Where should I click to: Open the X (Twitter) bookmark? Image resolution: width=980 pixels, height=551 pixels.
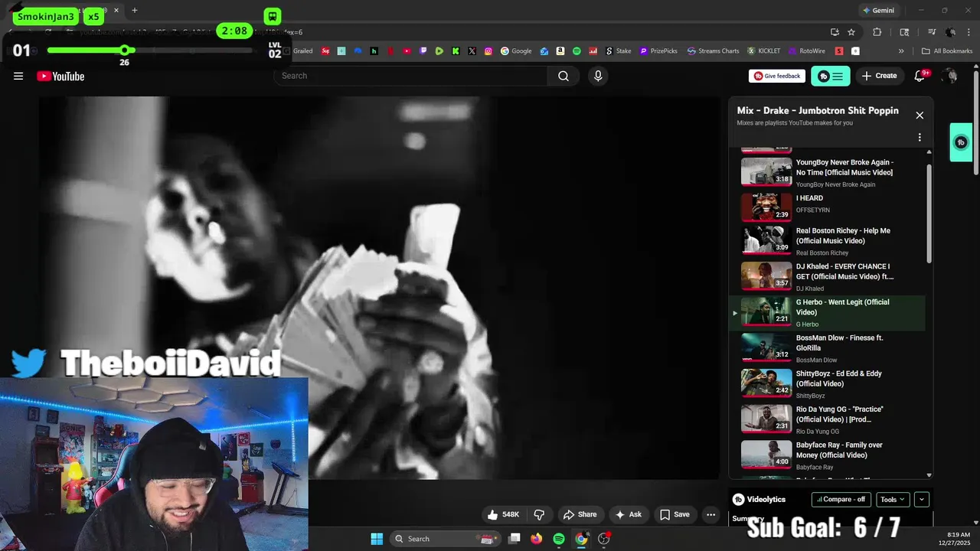pos(472,51)
